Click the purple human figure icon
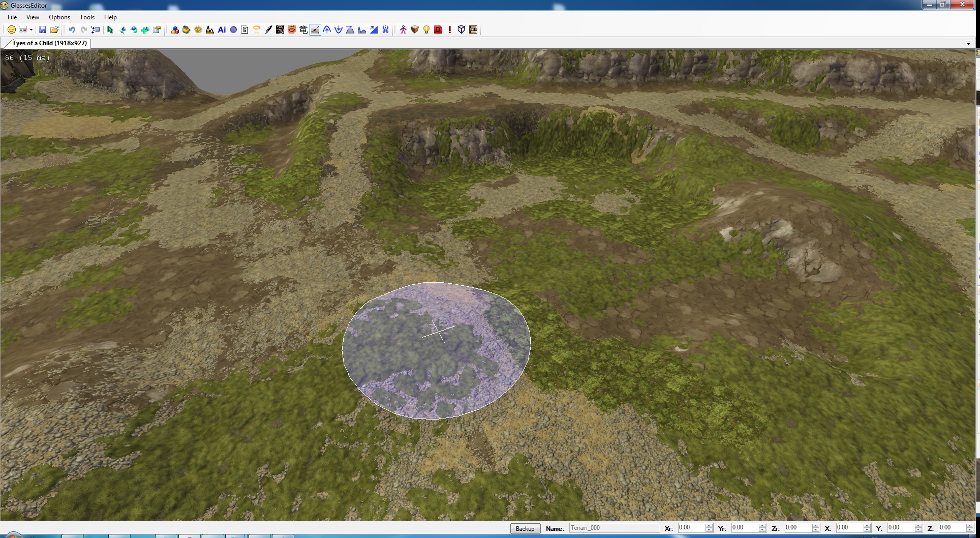980x538 pixels. (403, 30)
